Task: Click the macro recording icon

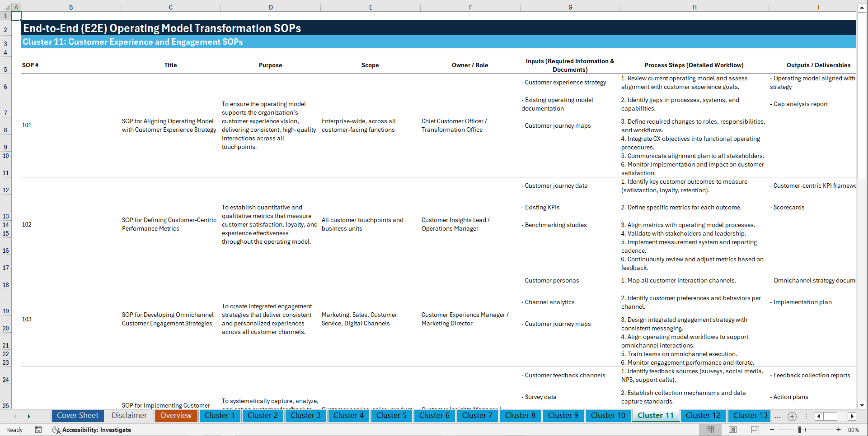Action: (x=38, y=430)
